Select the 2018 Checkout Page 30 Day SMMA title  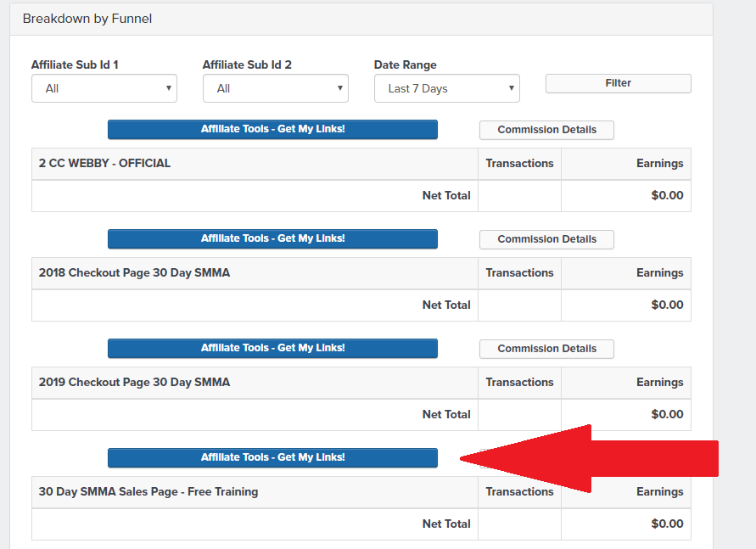click(134, 273)
